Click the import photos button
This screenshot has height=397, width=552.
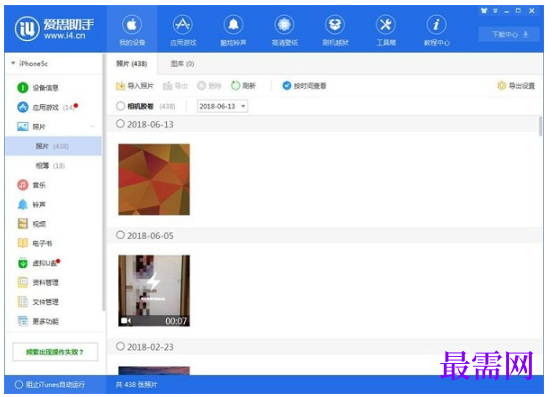(134, 86)
